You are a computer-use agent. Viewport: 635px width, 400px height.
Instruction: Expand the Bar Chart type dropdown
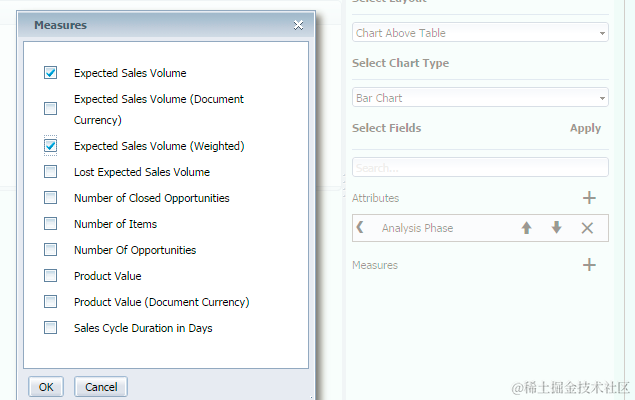pyautogui.click(x=480, y=98)
